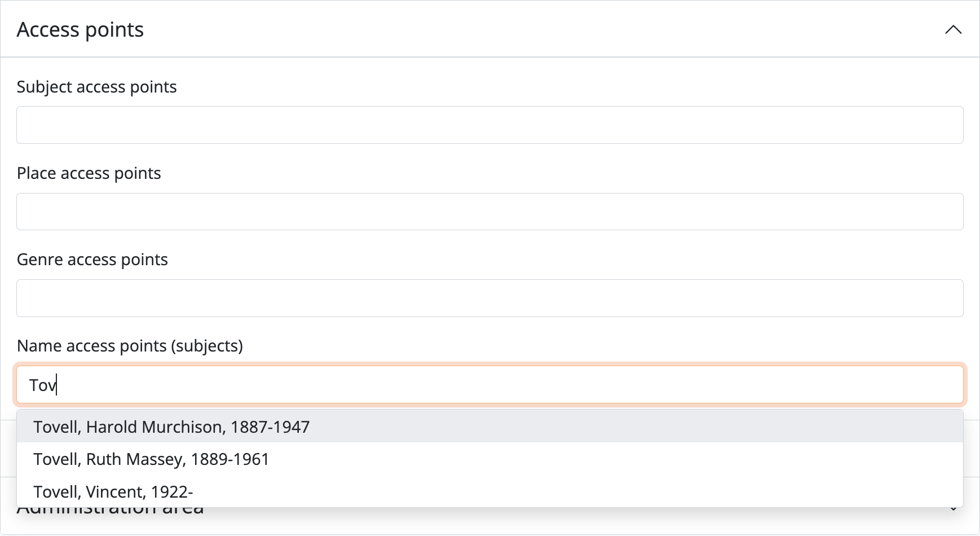Click the last suggestion in the autocomplete list
Viewport: 980px width, 536px height.
489,492
